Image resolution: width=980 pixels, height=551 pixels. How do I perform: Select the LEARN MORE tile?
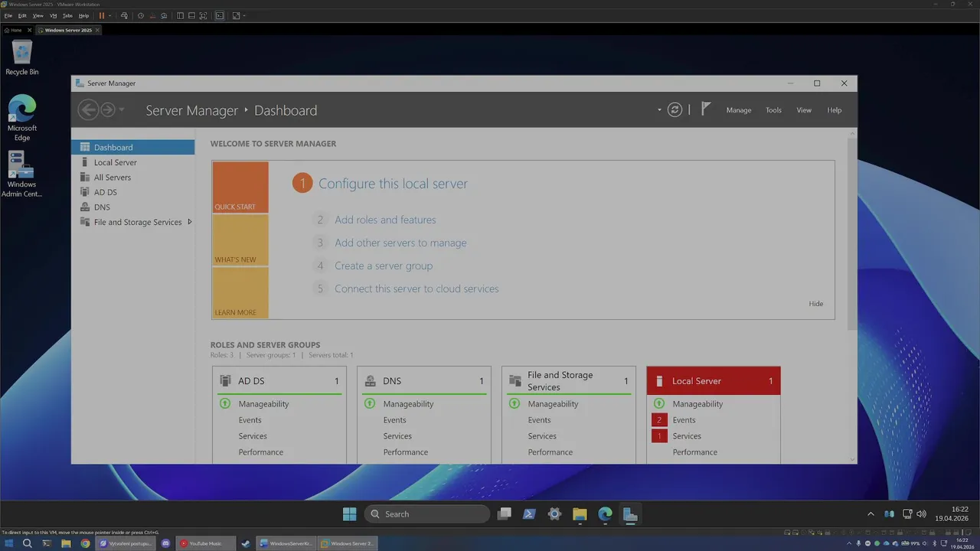click(x=240, y=292)
